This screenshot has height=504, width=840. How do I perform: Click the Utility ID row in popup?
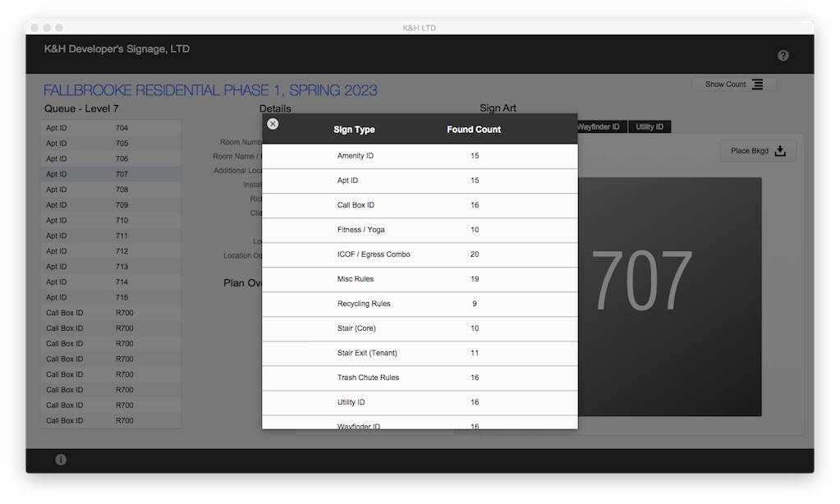coord(420,402)
